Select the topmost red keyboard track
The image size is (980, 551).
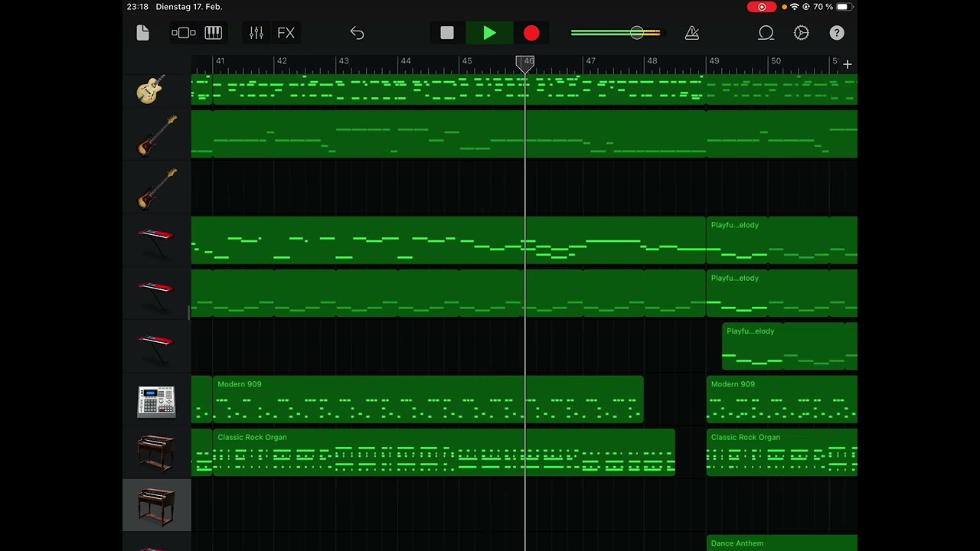coord(156,240)
